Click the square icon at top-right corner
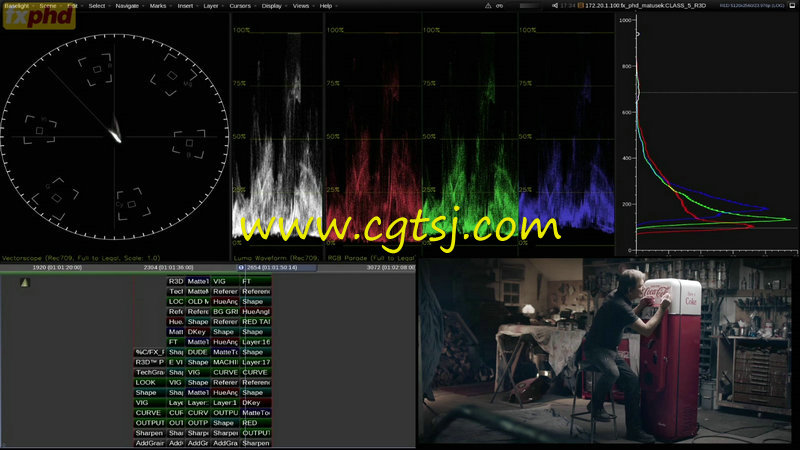Image resolution: width=800 pixels, height=450 pixels. pos(792,6)
